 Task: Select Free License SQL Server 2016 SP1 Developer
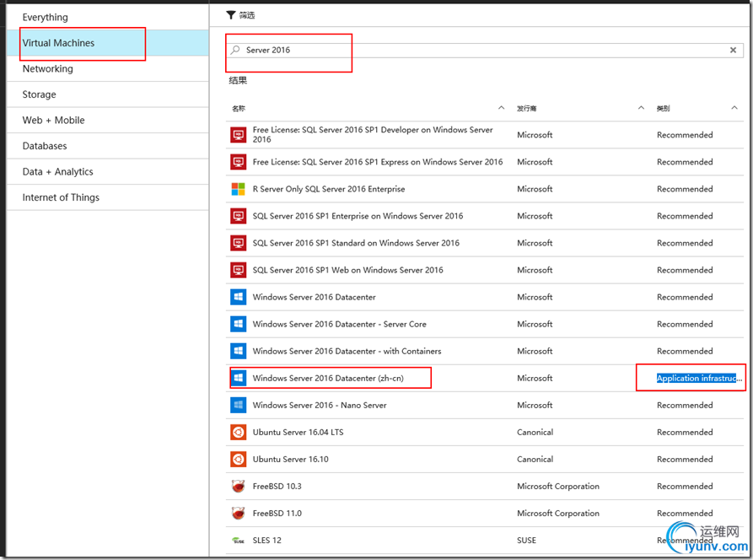point(373,134)
